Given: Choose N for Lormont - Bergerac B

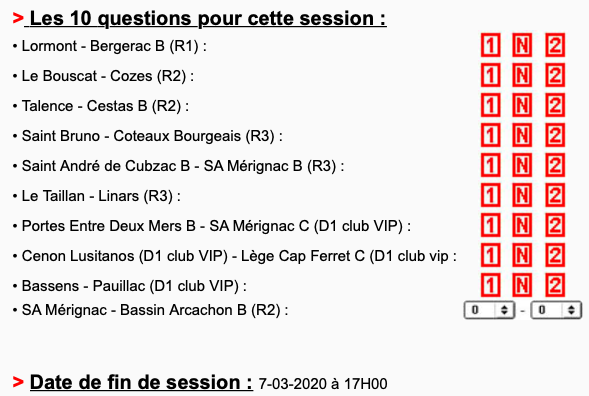Looking at the screenshot, I should tap(522, 45).
